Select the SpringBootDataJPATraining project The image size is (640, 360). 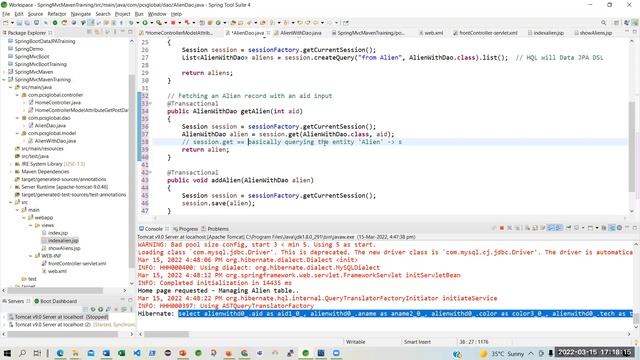(45, 41)
